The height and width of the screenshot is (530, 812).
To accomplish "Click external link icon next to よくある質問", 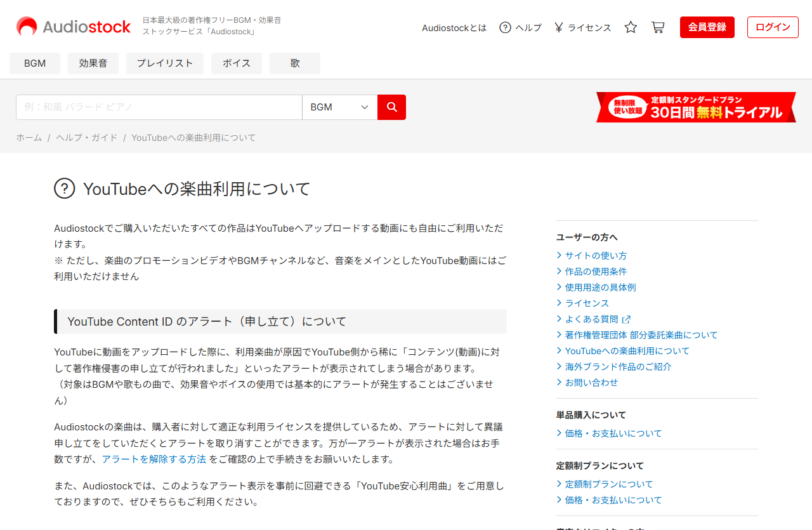I will [626, 319].
